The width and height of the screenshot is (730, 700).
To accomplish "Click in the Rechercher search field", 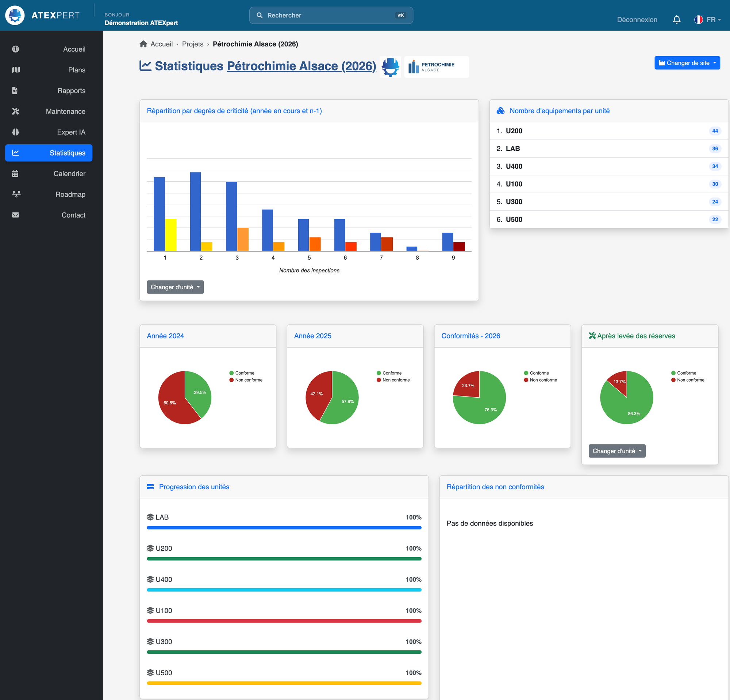I will (331, 15).
